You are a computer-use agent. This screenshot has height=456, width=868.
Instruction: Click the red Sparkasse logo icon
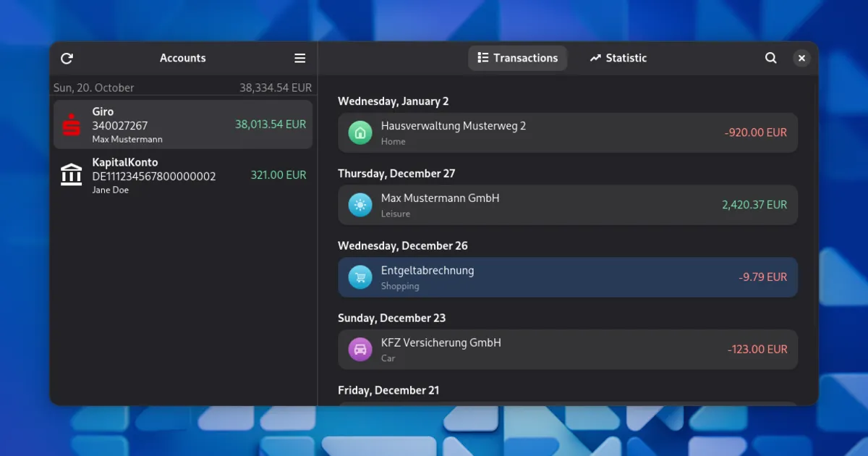72,125
